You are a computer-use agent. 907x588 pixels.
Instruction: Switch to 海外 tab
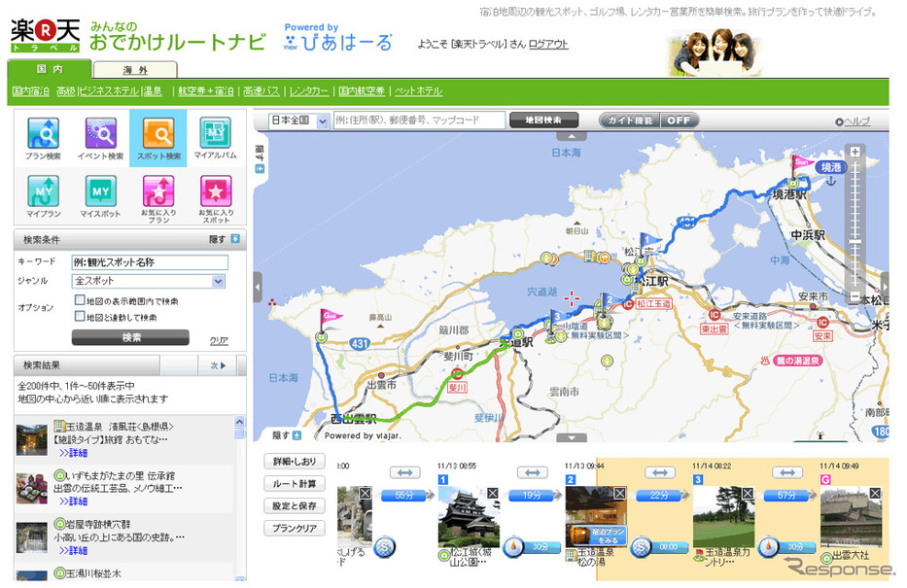click(x=135, y=70)
